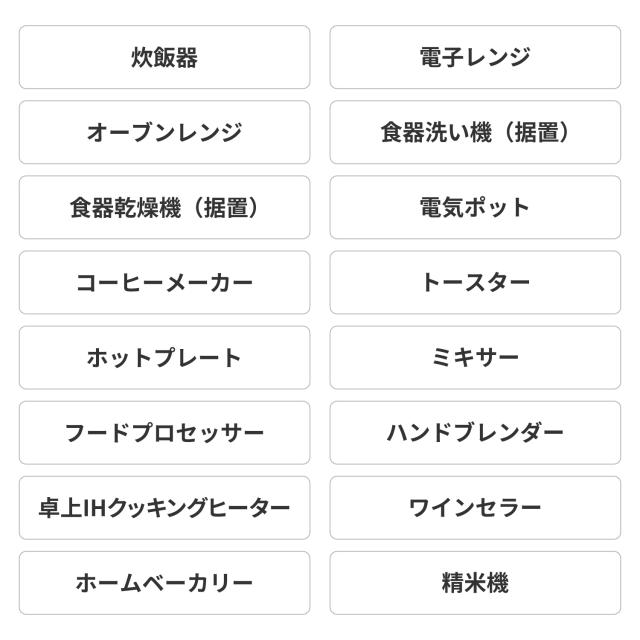Choose the ワインセラー category

475,508
